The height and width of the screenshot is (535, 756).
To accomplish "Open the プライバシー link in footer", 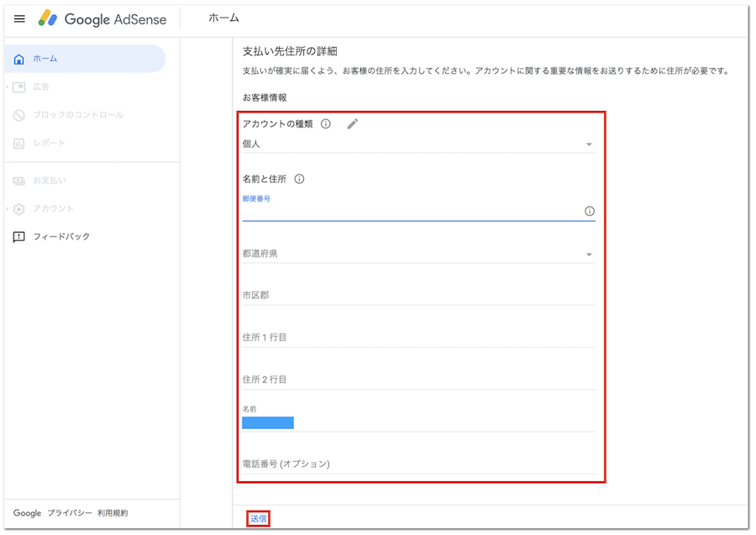I will (x=70, y=513).
